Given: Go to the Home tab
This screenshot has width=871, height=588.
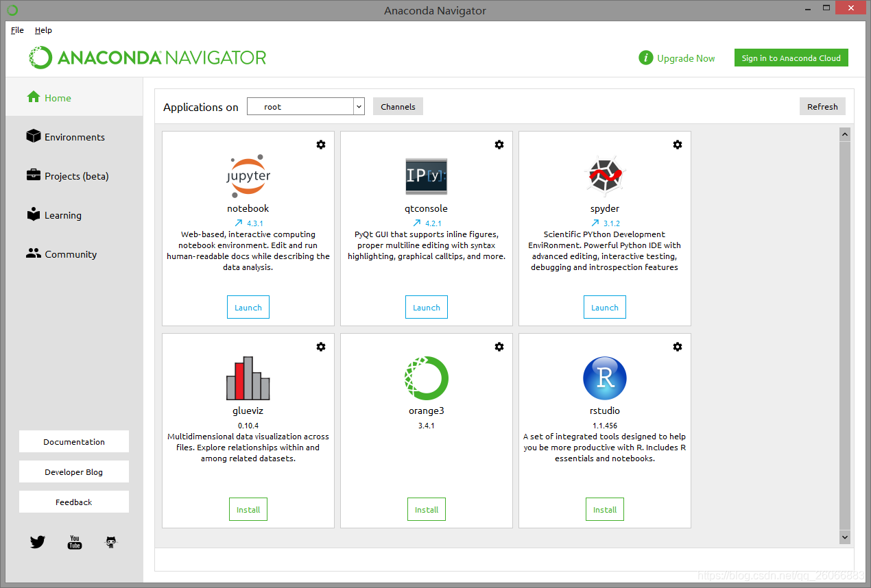Looking at the screenshot, I should click(x=74, y=97).
